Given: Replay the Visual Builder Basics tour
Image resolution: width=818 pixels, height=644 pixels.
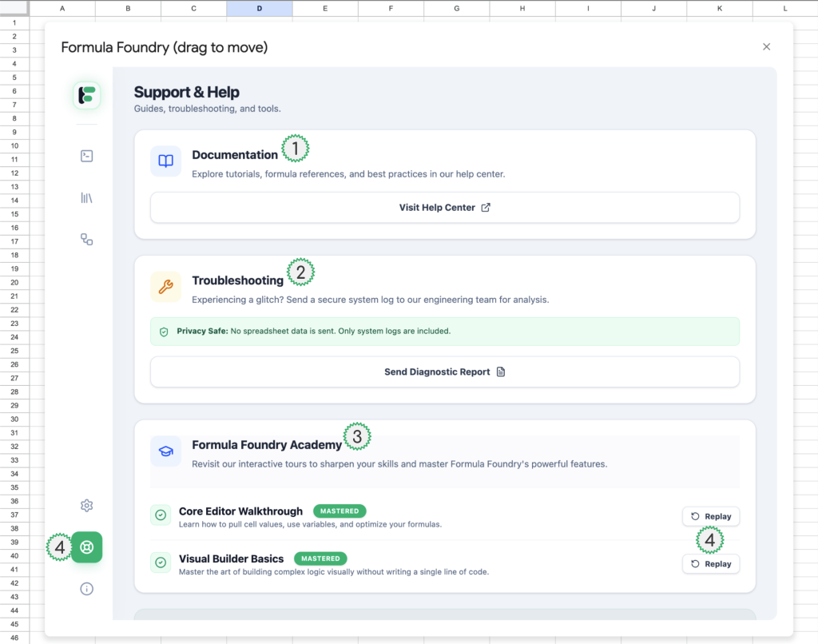Looking at the screenshot, I should coord(711,564).
